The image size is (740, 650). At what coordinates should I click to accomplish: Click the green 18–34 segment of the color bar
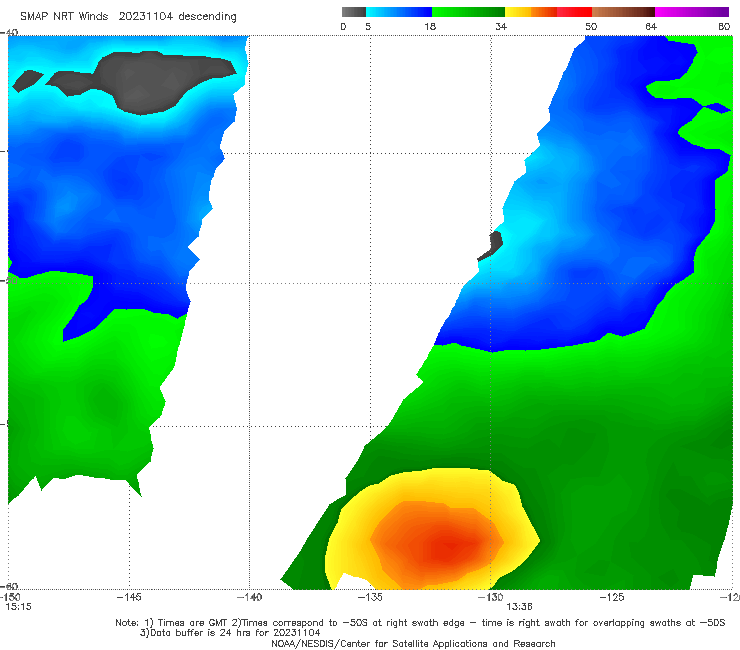click(469, 12)
